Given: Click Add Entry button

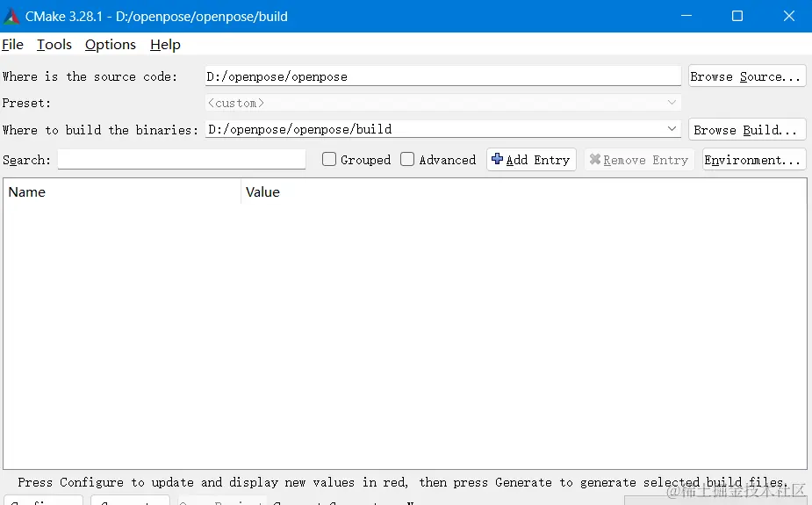Looking at the screenshot, I should pos(531,160).
